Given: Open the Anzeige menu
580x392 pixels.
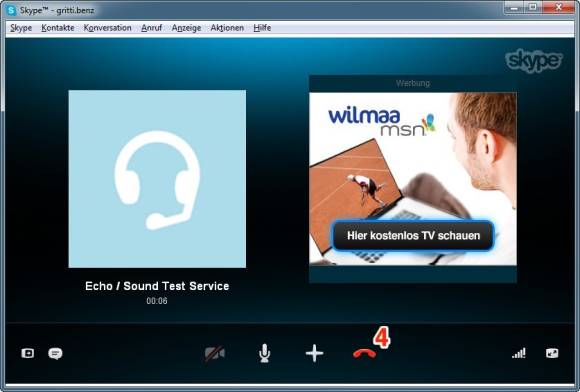Looking at the screenshot, I should [186, 28].
